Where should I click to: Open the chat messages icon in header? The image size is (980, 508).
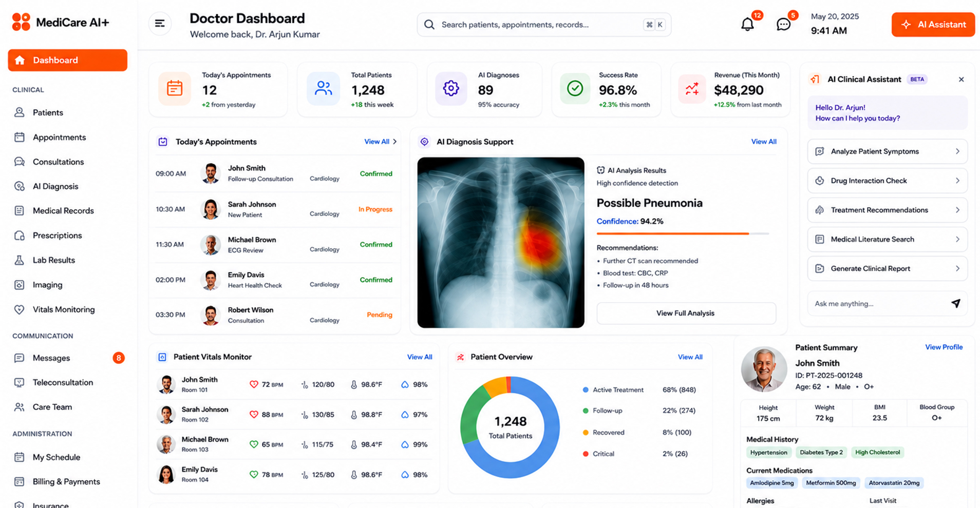point(783,24)
